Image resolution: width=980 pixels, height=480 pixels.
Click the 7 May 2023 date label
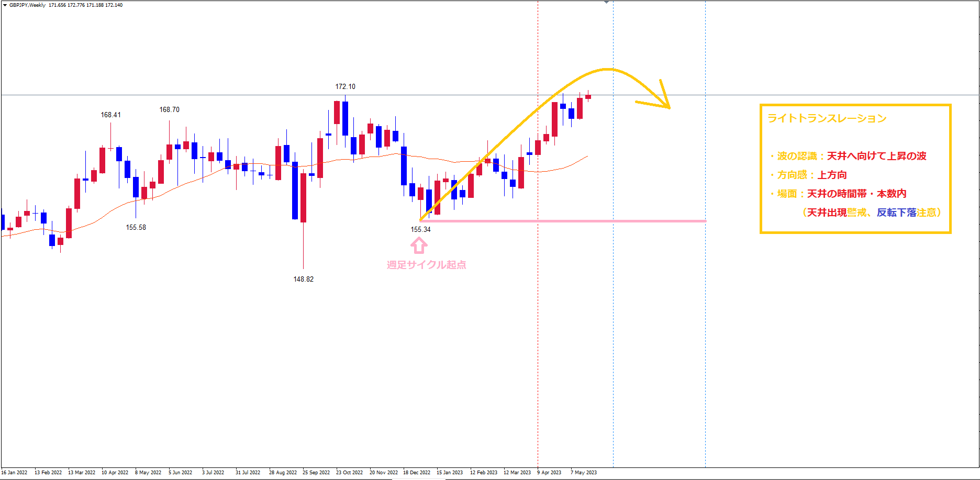(583, 473)
